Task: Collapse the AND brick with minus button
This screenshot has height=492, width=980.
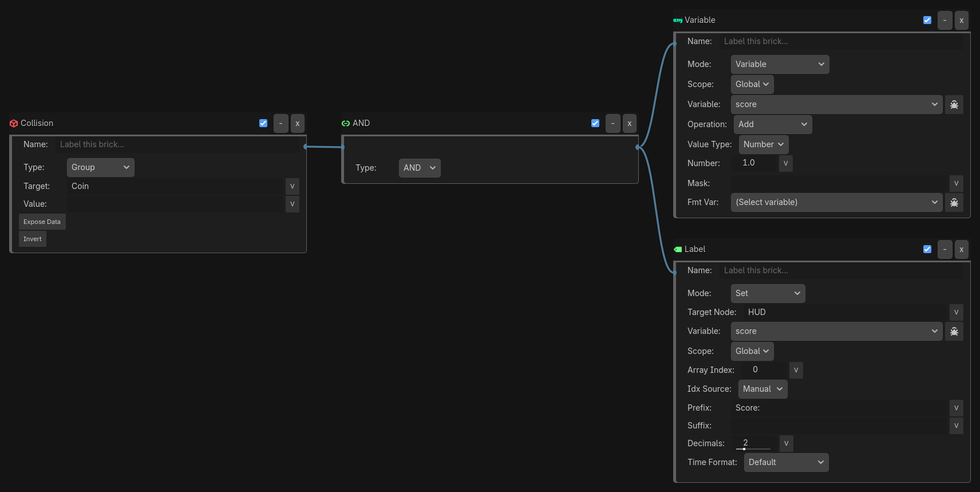Action: (612, 123)
